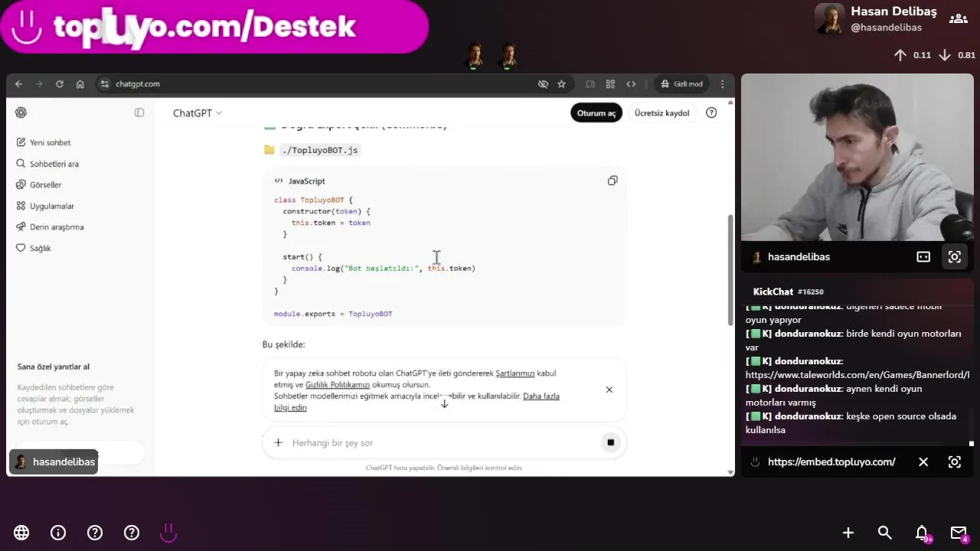Open Sağlık in the sidebar
Screen dimensions: 980x551
pyautogui.click(x=40, y=248)
